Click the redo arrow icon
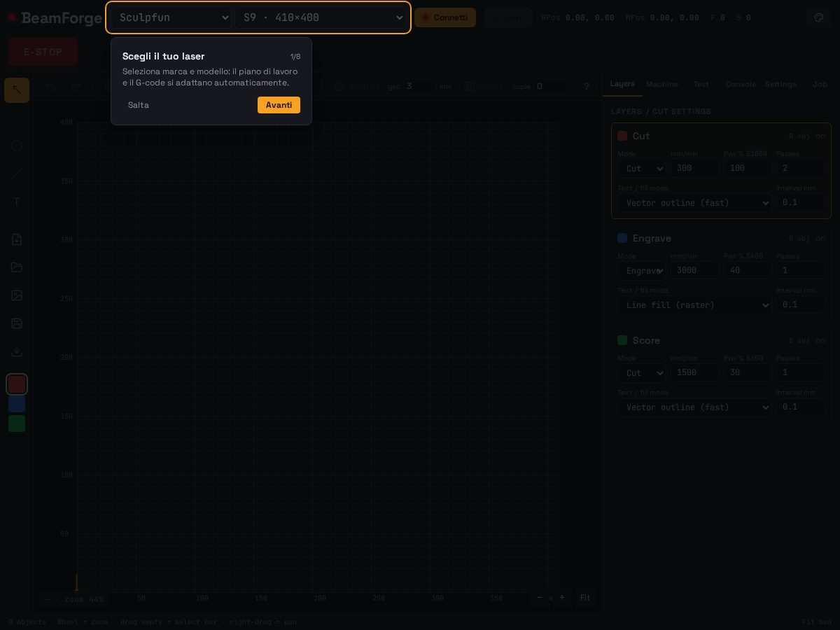 point(75,87)
